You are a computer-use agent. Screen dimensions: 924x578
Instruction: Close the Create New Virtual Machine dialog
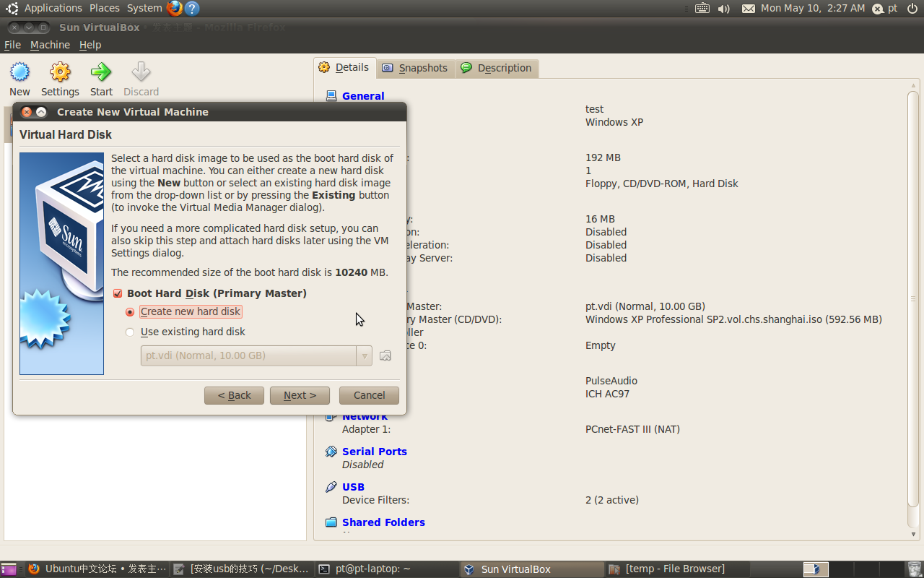coord(27,112)
